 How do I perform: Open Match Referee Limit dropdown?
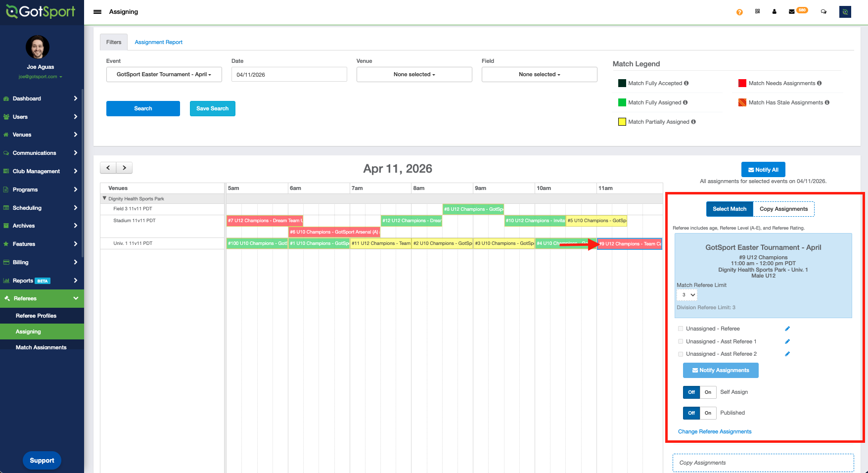[687, 295]
